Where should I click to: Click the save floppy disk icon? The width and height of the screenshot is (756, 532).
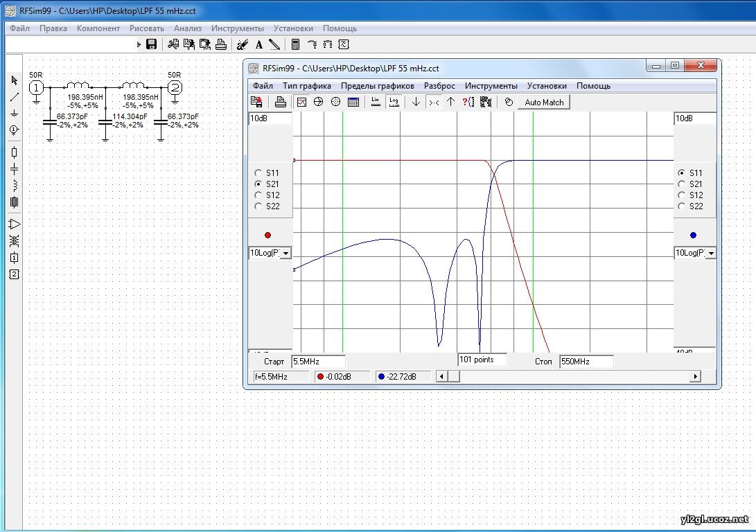tap(151, 44)
